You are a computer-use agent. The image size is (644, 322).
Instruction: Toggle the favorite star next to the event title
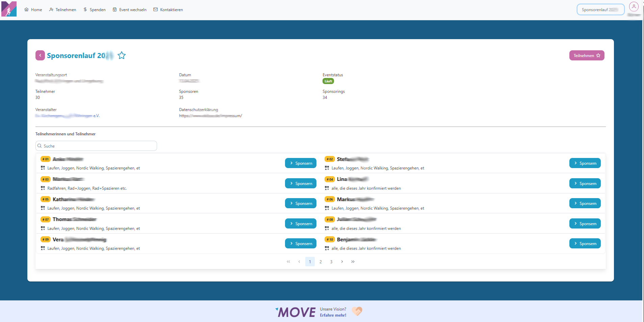pos(122,55)
